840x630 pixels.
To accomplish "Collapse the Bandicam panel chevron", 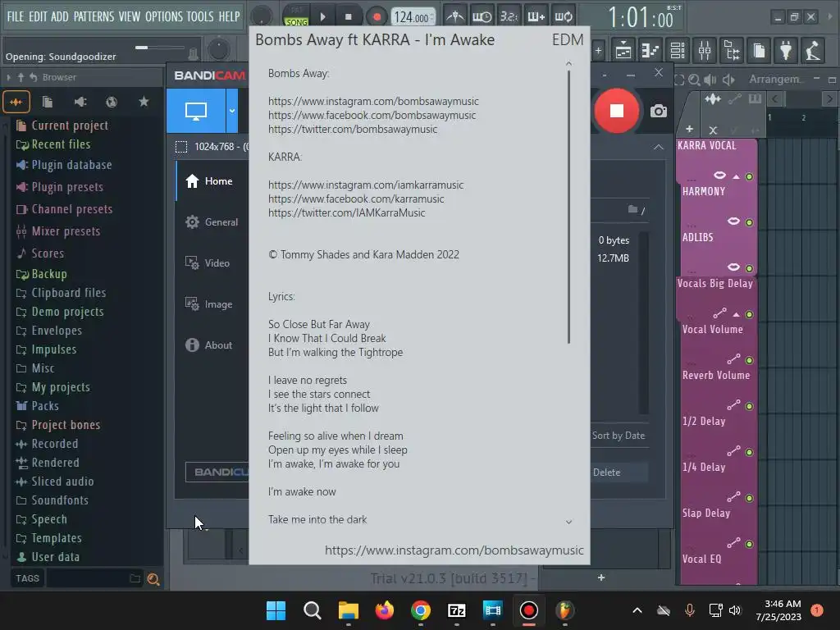I will (x=659, y=147).
